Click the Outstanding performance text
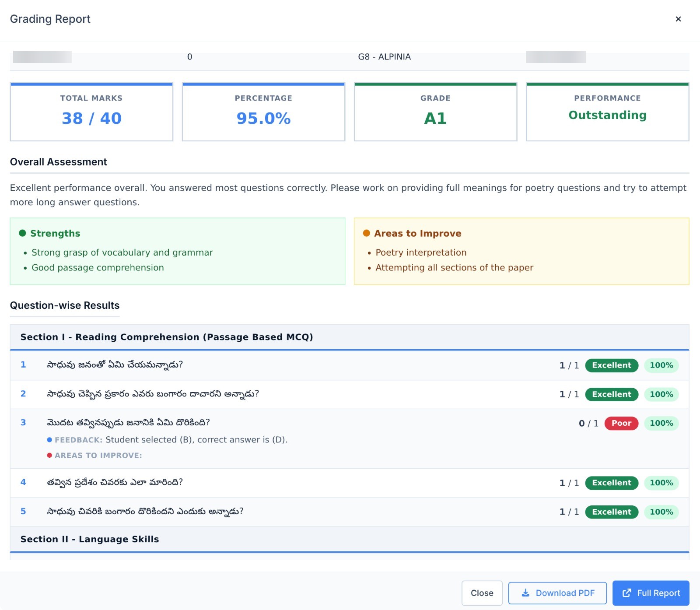 [x=607, y=115]
